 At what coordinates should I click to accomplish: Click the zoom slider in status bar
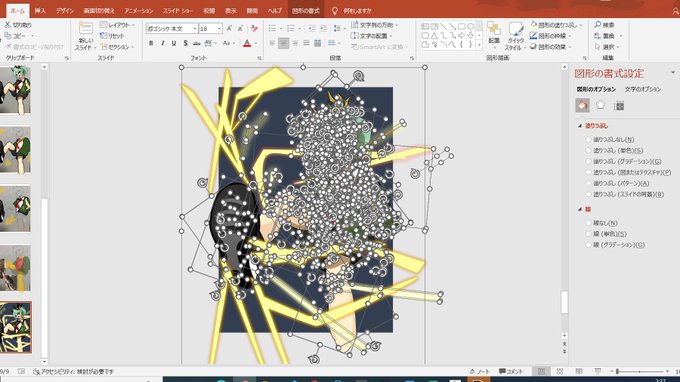tap(640, 372)
